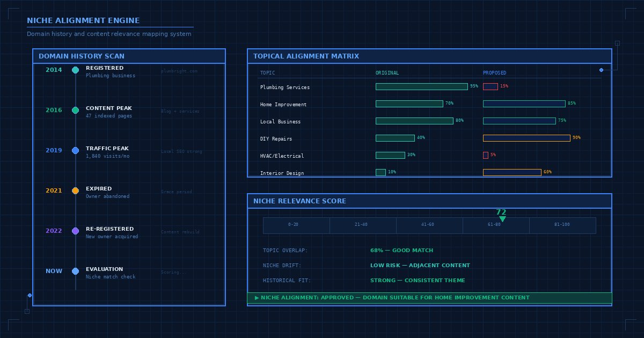Open the Niche Alignment Engine title link

click(83, 20)
